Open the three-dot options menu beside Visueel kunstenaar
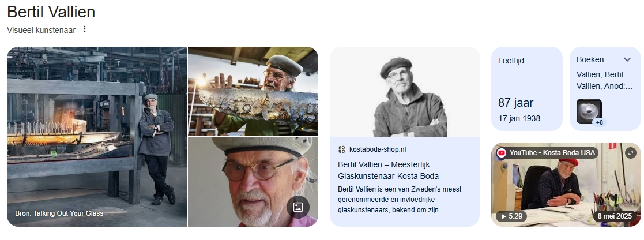Image resolution: width=644 pixels, height=240 pixels. coord(85,29)
